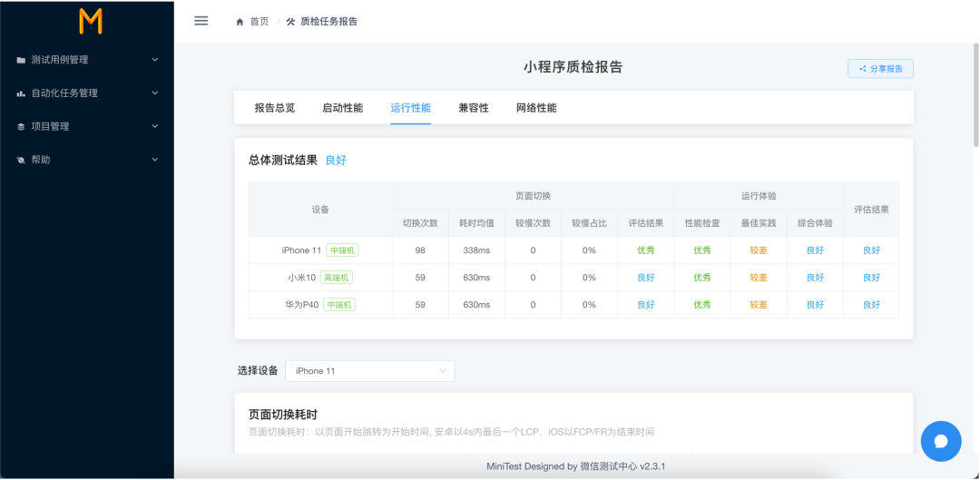980x480 pixels.
Task: Click the 切换次数 column header
Action: [x=420, y=223]
